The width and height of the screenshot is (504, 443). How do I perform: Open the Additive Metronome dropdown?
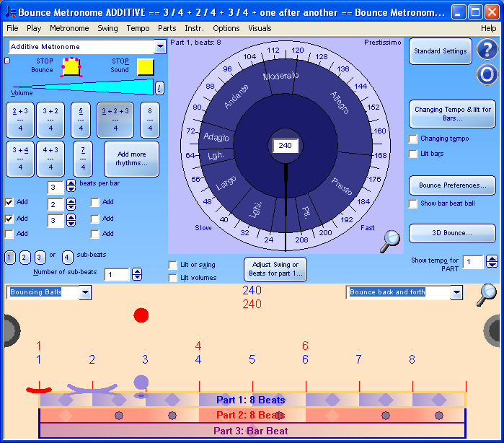click(160, 47)
